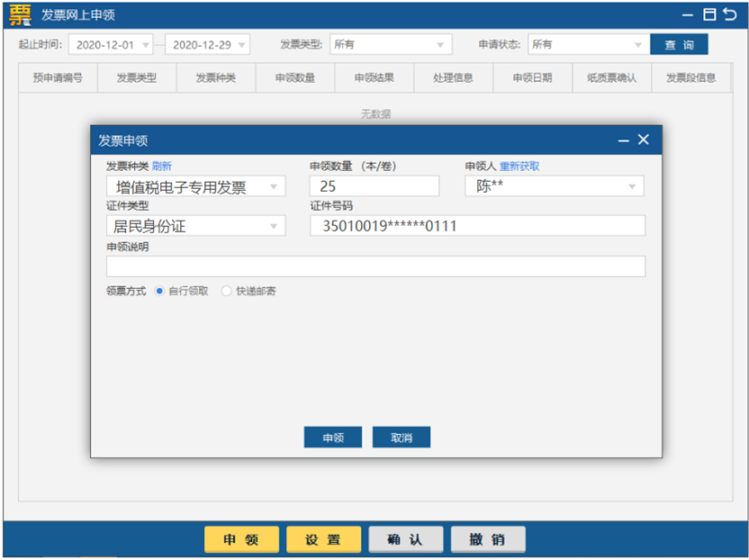Click the 处理信息 column header
The width and height of the screenshot is (749, 560).
click(454, 78)
